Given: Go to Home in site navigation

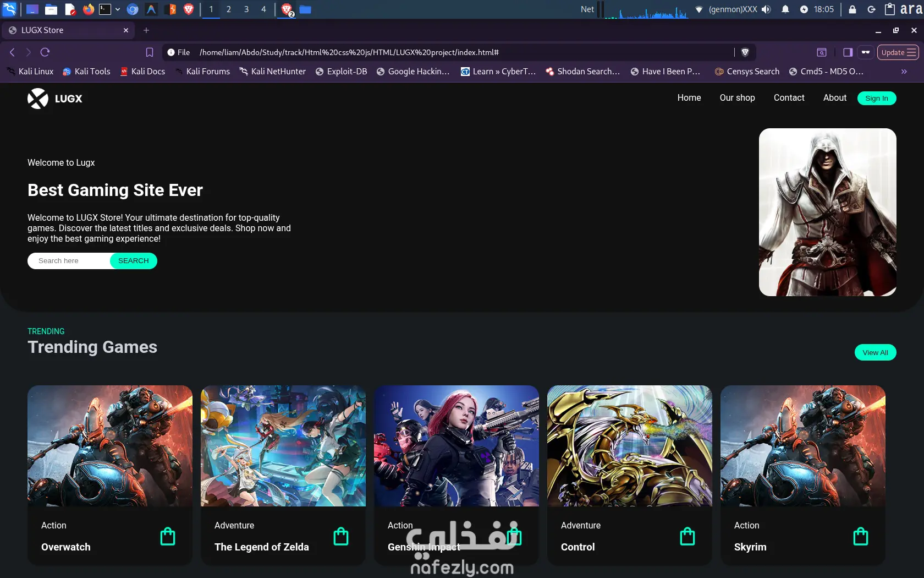Looking at the screenshot, I should coord(689,98).
